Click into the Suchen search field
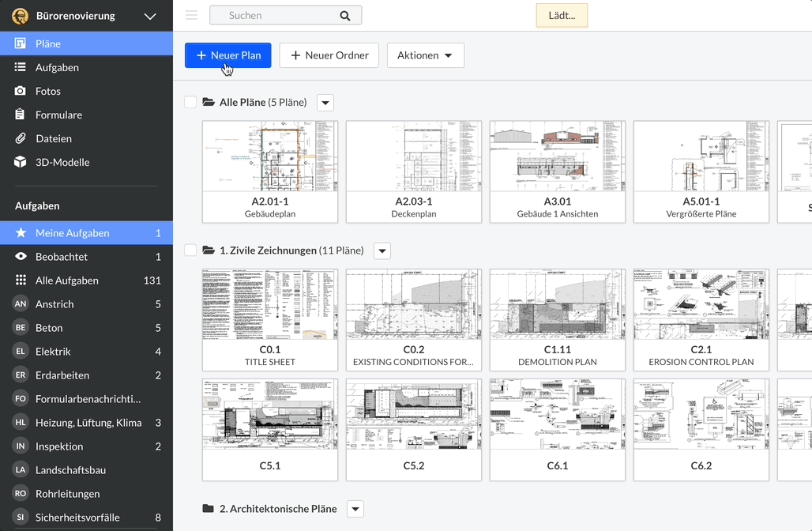This screenshot has width=812, height=531. pos(276,15)
